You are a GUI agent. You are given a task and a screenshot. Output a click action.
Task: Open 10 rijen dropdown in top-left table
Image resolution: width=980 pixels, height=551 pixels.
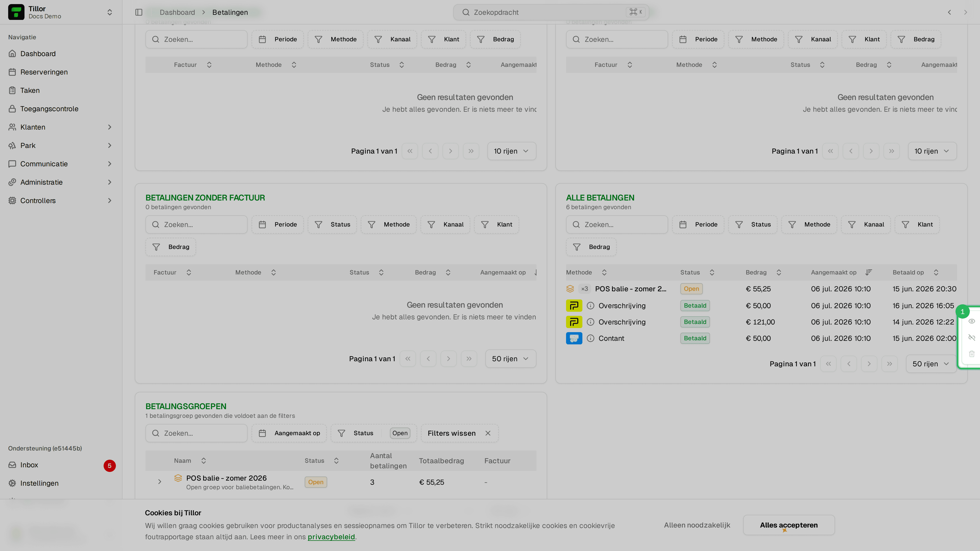pyautogui.click(x=512, y=151)
